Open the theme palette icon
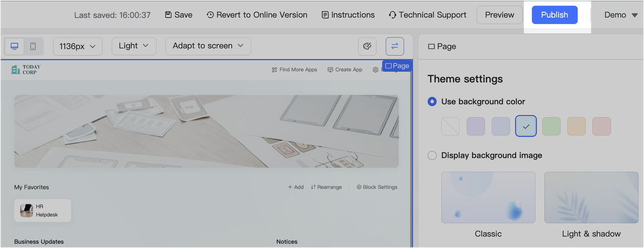Screen dimensions: 644x248 (367, 46)
